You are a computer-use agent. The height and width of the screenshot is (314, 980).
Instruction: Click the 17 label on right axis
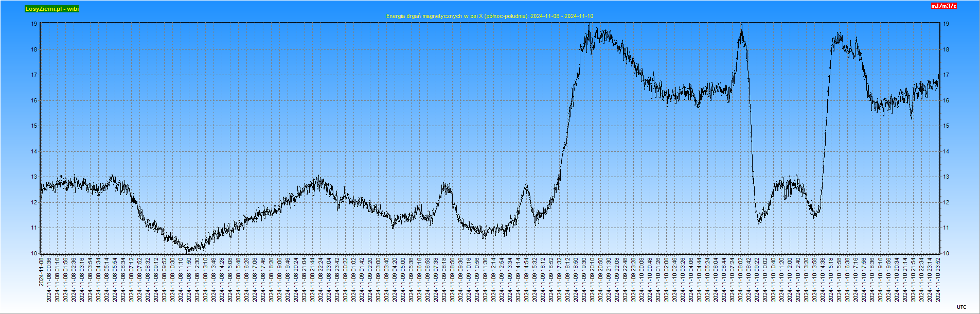tap(946, 75)
